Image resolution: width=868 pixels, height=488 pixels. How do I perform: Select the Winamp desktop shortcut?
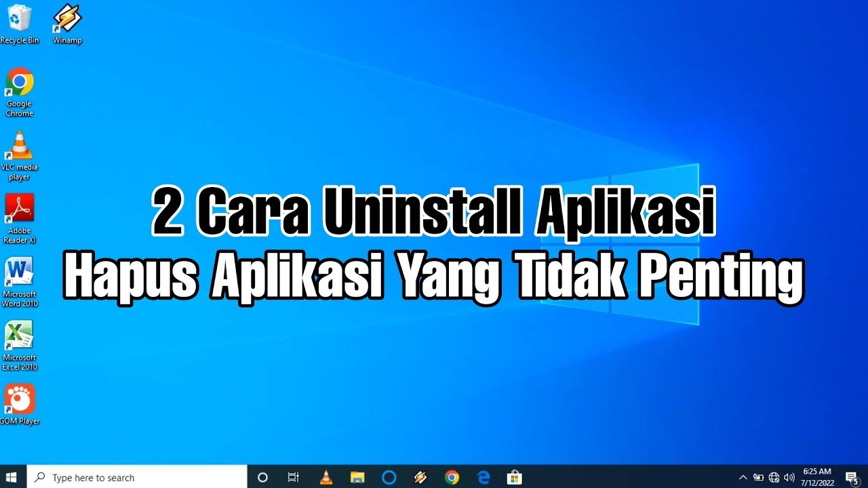coord(67,24)
